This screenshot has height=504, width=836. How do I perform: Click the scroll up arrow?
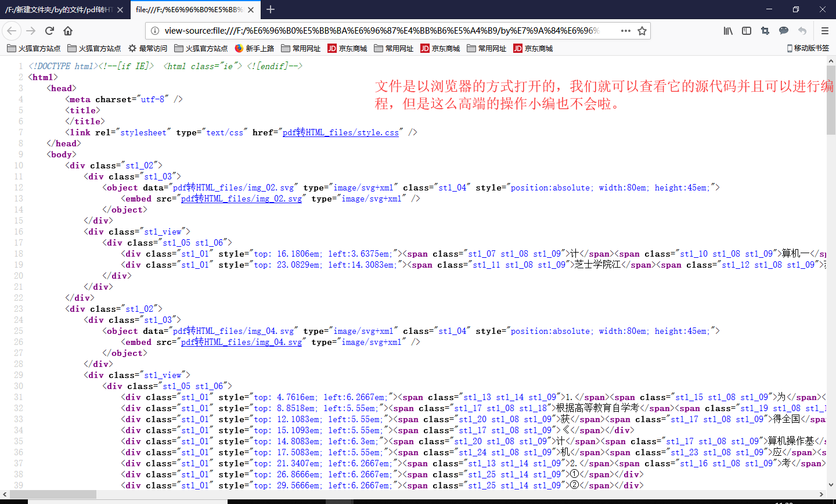point(831,60)
